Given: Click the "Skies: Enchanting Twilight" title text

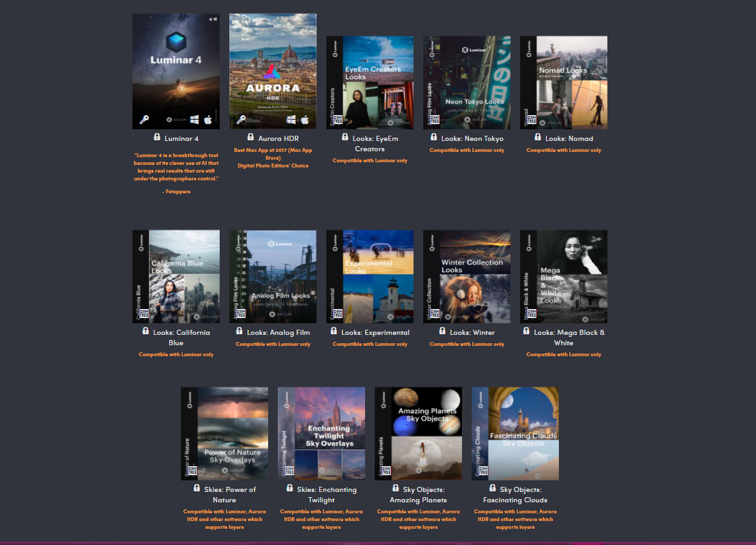Looking at the screenshot, I should coord(326,495).
